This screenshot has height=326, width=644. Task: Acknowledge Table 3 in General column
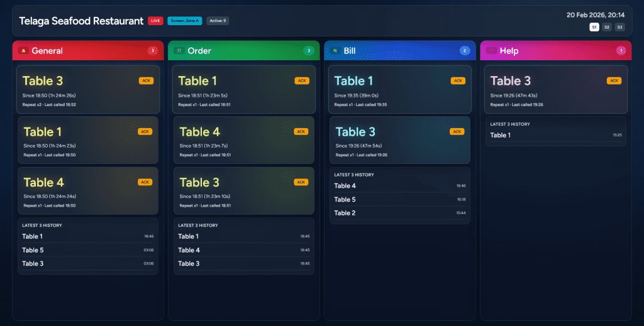pyautogui.click(x=146, y=80)
